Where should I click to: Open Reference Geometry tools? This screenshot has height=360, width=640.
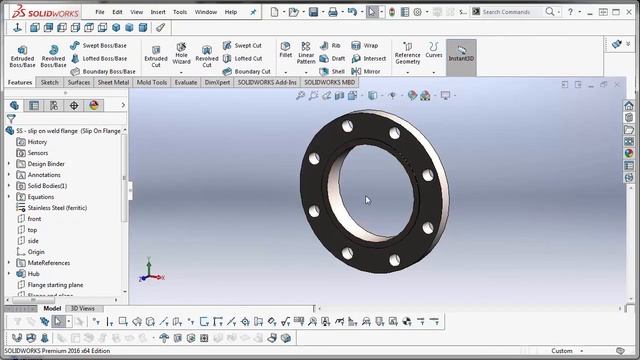coord(407,53)
